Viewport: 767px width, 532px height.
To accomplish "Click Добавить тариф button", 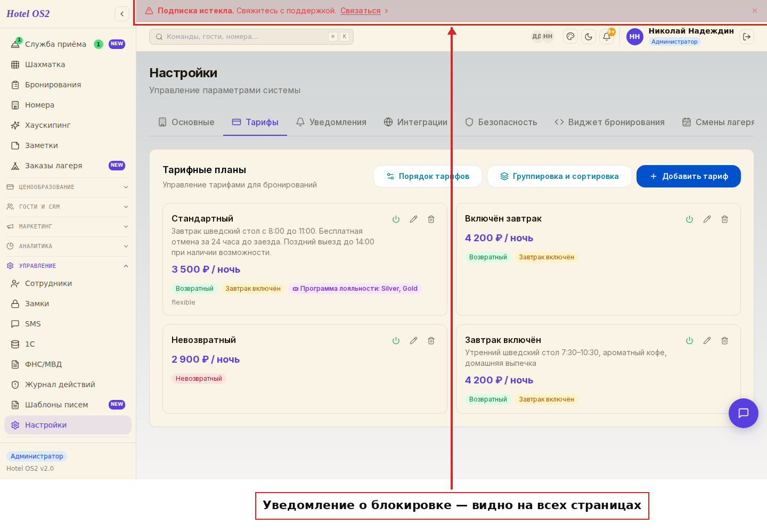I will pos(689,176).
